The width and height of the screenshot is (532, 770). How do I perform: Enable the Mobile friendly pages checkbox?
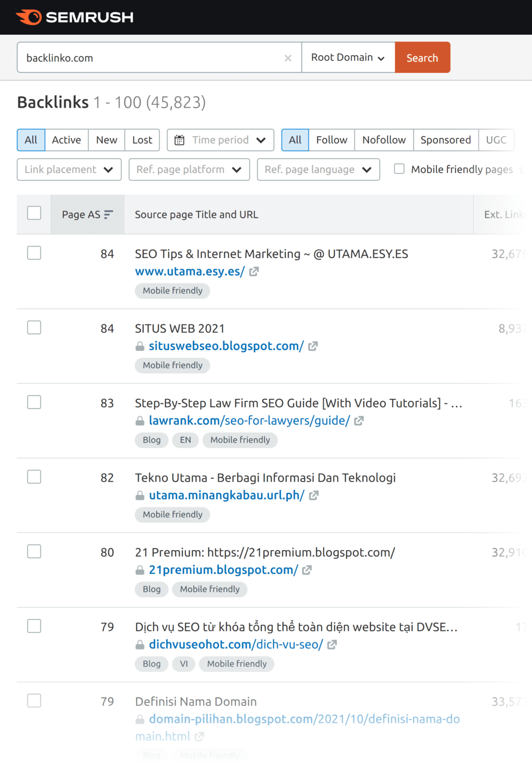[399, 169]
